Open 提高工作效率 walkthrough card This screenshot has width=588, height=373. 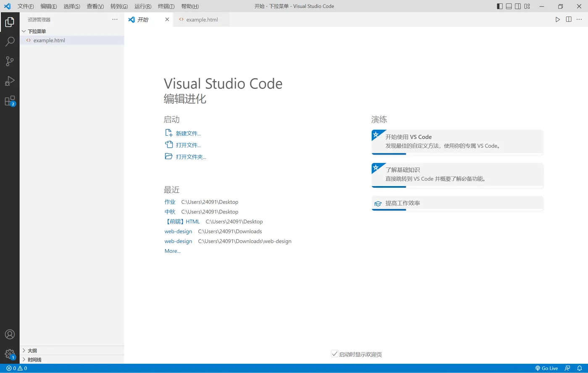point(458,203)
